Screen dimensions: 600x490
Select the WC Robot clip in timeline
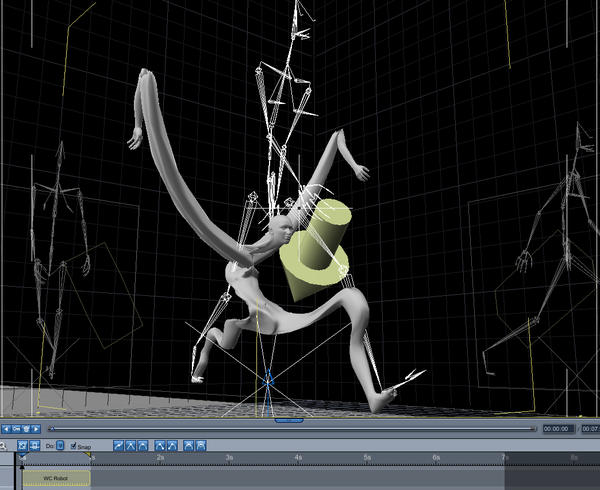point(56,478)
